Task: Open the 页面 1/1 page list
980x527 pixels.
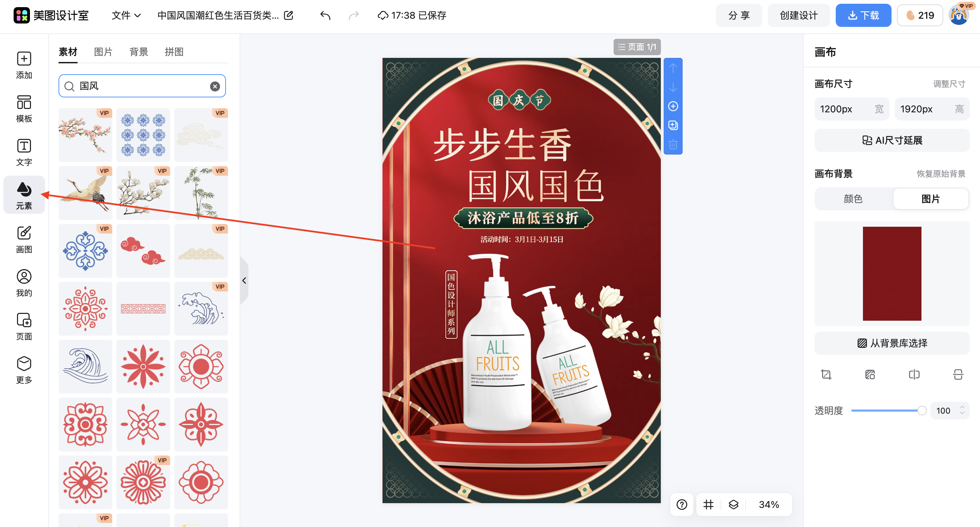Action: [x=637, y=47]
